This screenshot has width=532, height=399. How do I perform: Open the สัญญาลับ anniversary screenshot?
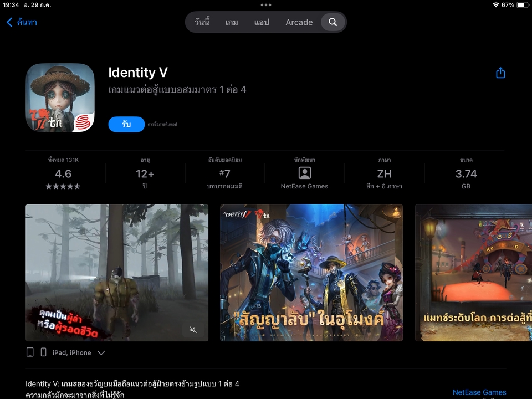311,272
